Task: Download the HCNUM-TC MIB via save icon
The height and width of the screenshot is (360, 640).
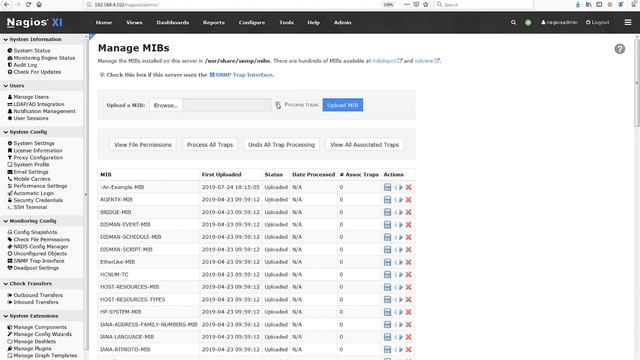Action: [387, 274]
